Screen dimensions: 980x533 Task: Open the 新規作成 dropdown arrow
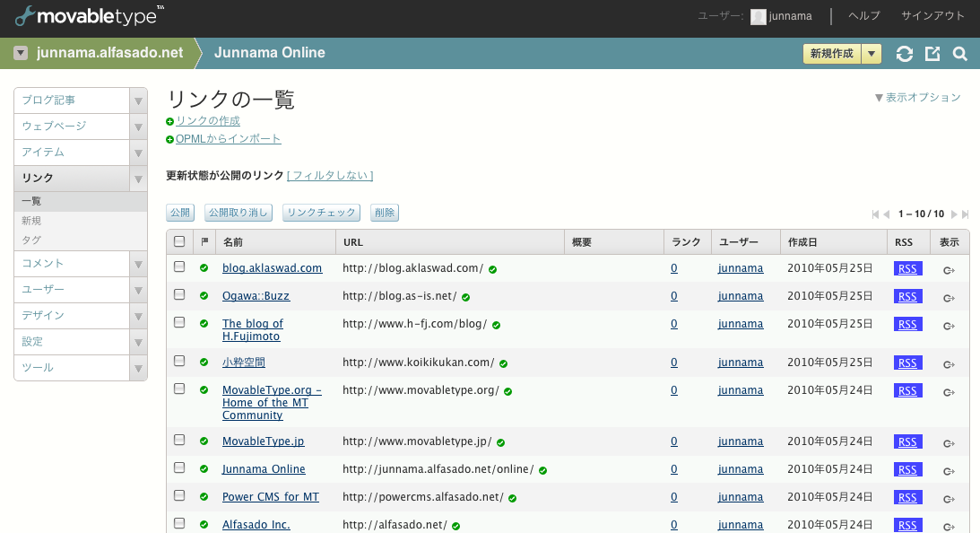pos(872,54)
